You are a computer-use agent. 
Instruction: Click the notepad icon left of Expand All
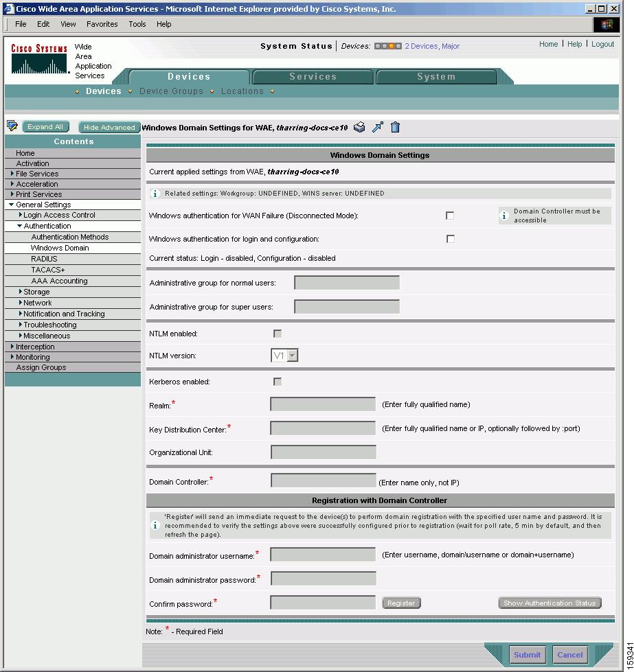pyautogui.click(x=12, y=126)
